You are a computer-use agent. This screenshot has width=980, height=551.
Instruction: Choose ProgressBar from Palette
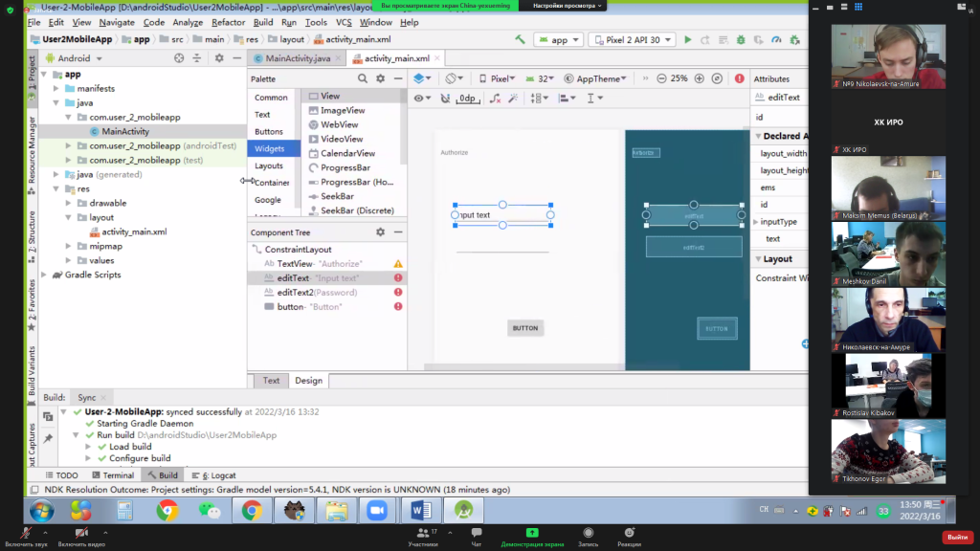(345, 167)
